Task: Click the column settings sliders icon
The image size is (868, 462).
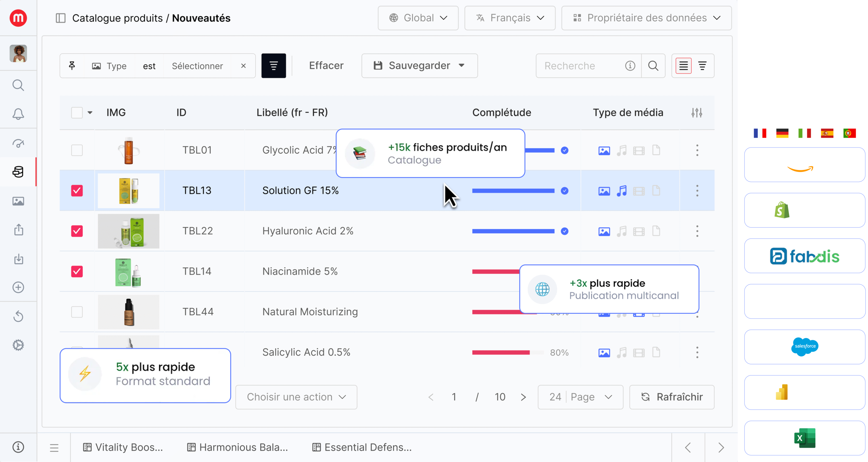Action: (x=697, y=113)
